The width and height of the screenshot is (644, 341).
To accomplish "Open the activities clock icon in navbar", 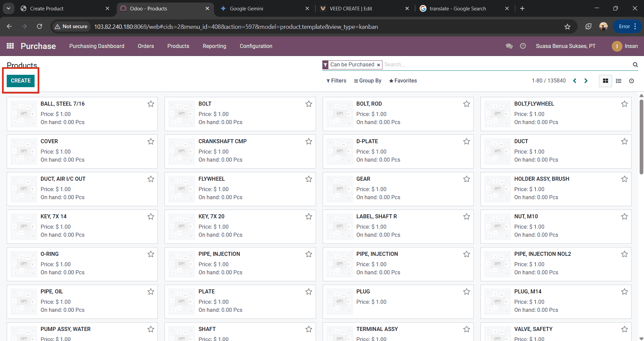I will click(523, 46).
